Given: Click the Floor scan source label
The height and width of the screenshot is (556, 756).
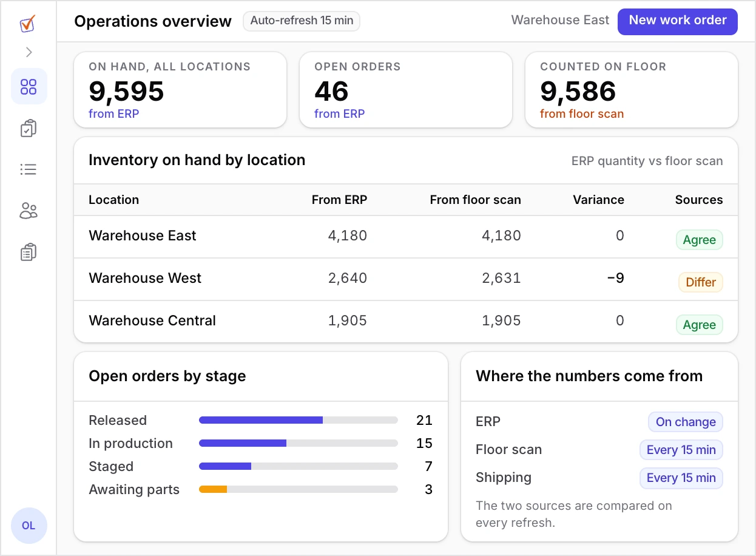Looking at the screenshot, I should 509,449.
